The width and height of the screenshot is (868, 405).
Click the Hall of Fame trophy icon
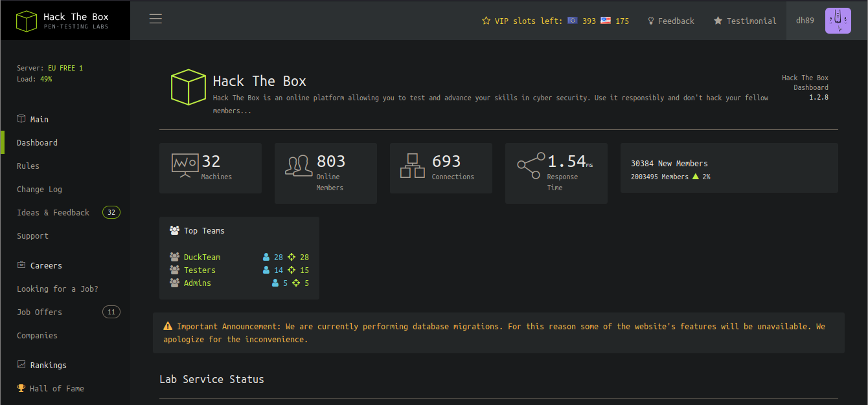(21, 388)
